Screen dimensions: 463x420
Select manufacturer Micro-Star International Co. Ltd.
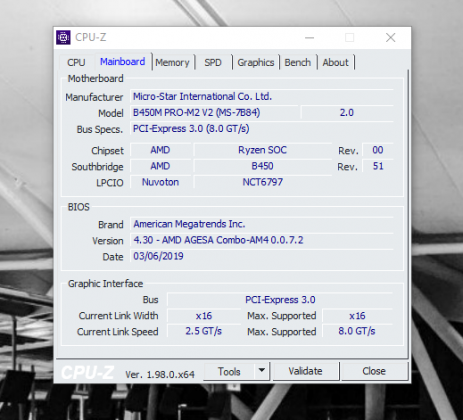262,97
